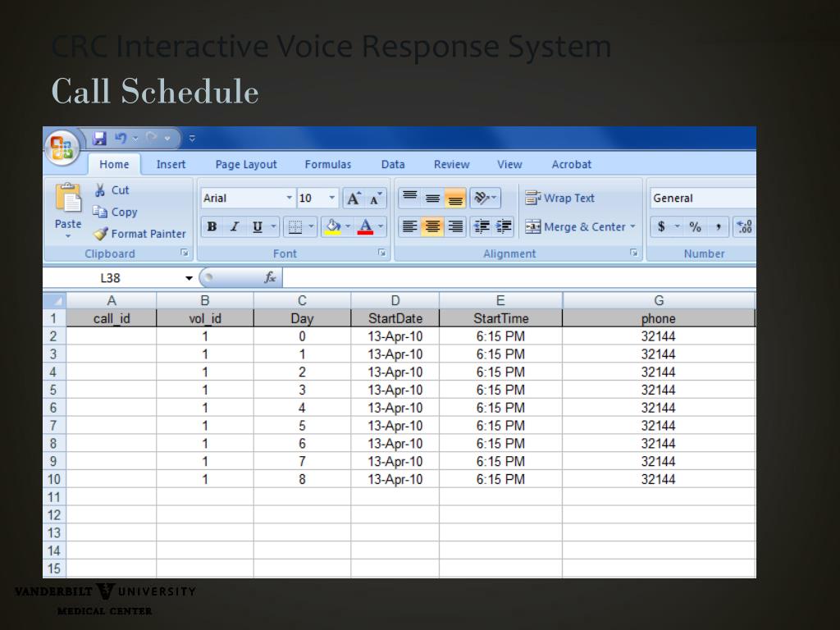This screenshot has height=630, width=840.
Task: Open the Review tab
Action: (452, 164)
